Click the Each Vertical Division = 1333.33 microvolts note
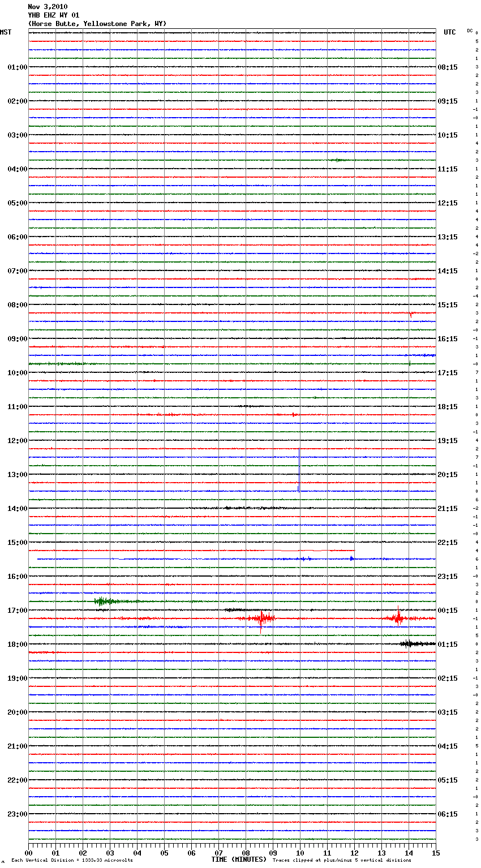The image size is (481, 868). coord(72,860)
